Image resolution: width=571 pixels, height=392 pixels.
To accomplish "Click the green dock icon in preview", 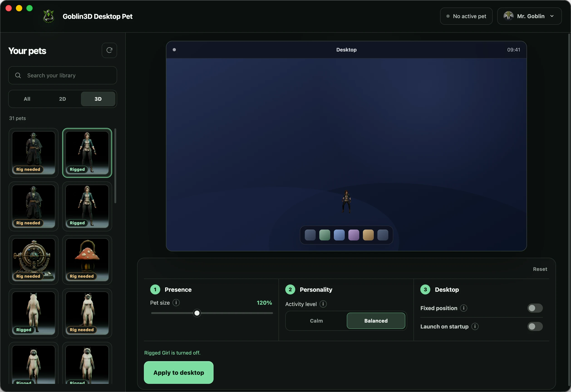I will pos(325,235).
